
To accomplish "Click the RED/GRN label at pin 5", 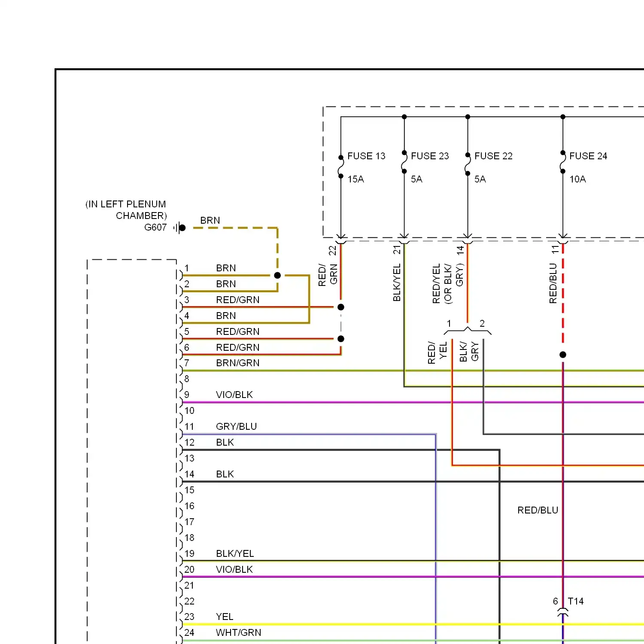I will click(238, 332).
